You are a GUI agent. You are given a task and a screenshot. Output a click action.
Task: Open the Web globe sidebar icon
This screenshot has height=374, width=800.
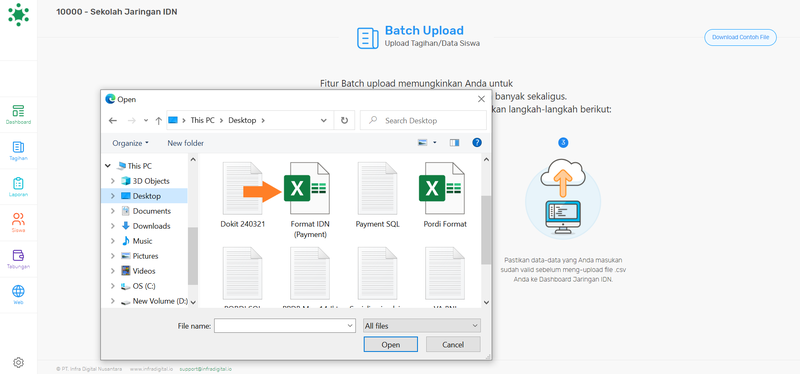click(18, 294)
